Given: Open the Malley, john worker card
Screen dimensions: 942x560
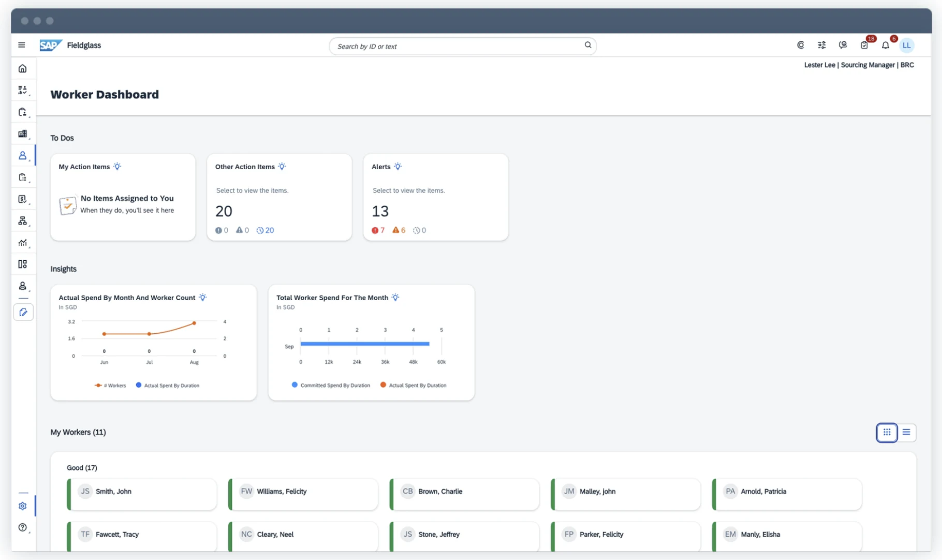Looking at the screenshot, I should 626,494.
